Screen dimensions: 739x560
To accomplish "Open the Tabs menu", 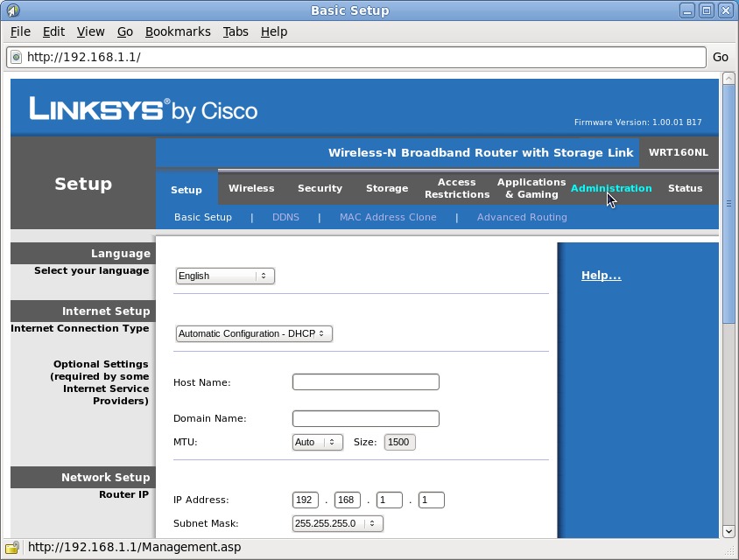I will [236, 31].
